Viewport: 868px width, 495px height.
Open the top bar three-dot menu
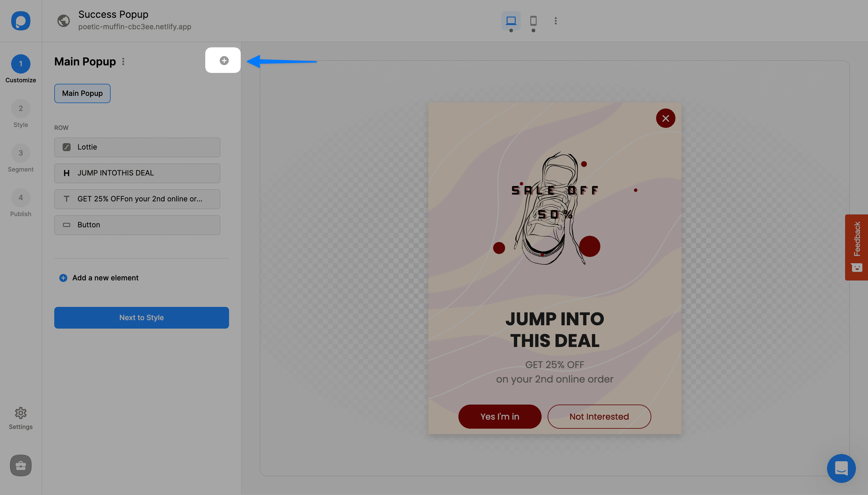556,21
